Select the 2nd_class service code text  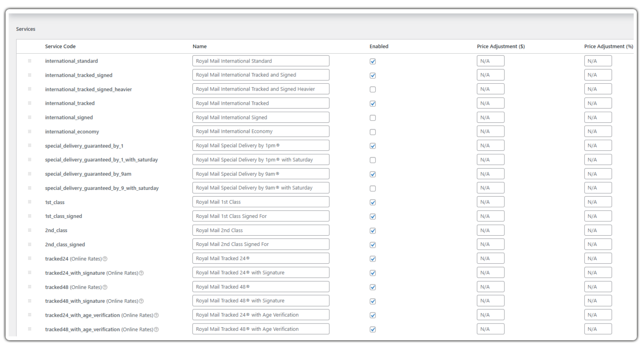click(56, 230)
